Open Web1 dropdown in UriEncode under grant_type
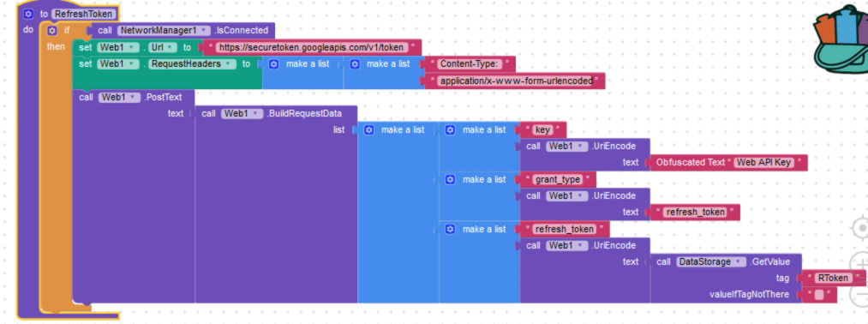Image resolution: width=868 pixels, height=324 pixels. (x=567, y=195)
